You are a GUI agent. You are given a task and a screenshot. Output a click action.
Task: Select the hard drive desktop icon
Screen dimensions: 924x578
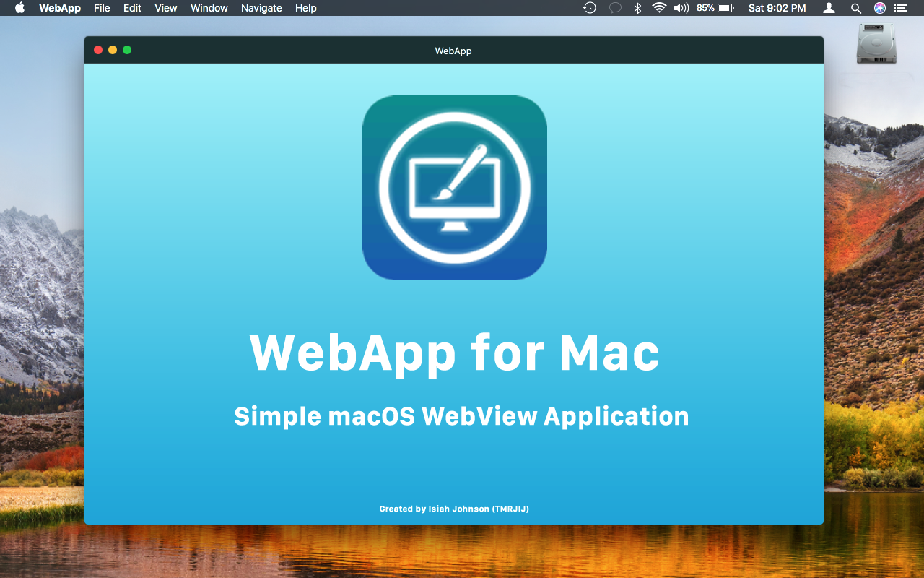pos(876,43)
